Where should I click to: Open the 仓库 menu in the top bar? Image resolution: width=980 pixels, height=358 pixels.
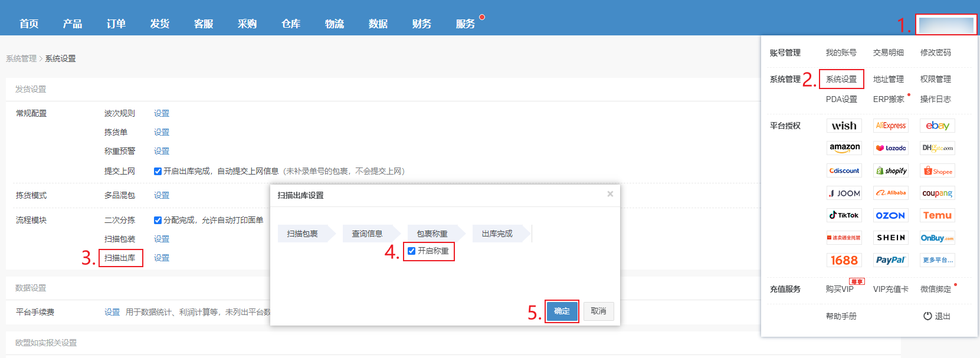point(291,24)
